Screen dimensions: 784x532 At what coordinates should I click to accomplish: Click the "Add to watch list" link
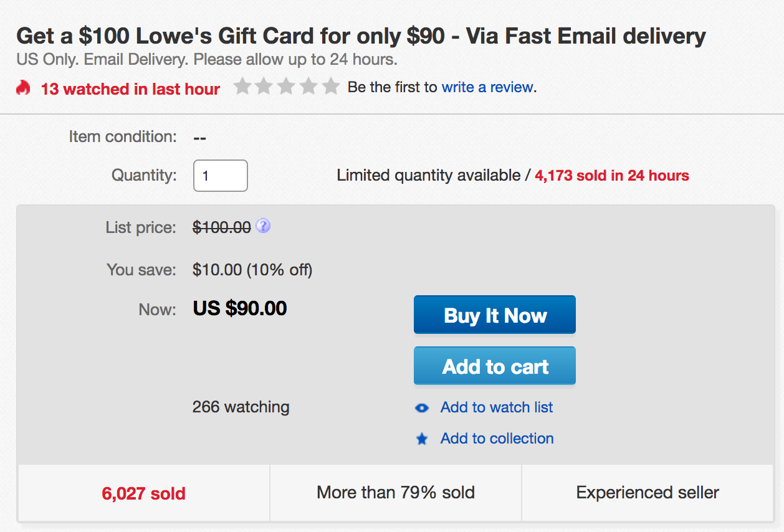tap(497, 407)
